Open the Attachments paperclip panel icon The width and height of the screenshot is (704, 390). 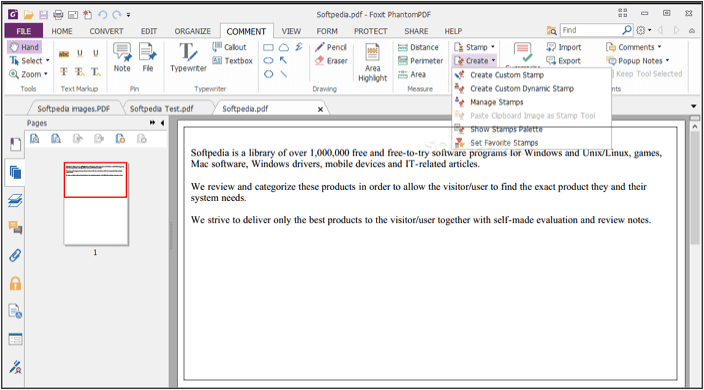[15, 255]
